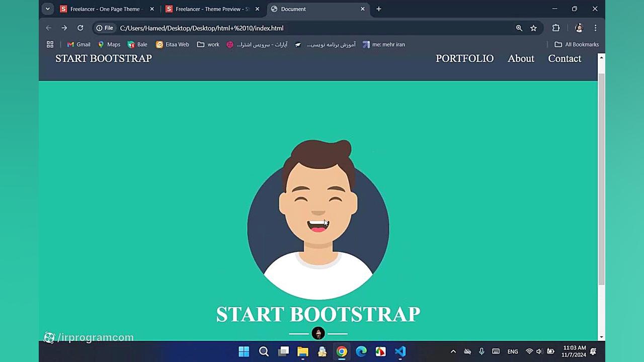Image resolution: width=644 pixels, height=362 pixels.
Task: Expand the work bookmarks folder
Action: (208, 44)
